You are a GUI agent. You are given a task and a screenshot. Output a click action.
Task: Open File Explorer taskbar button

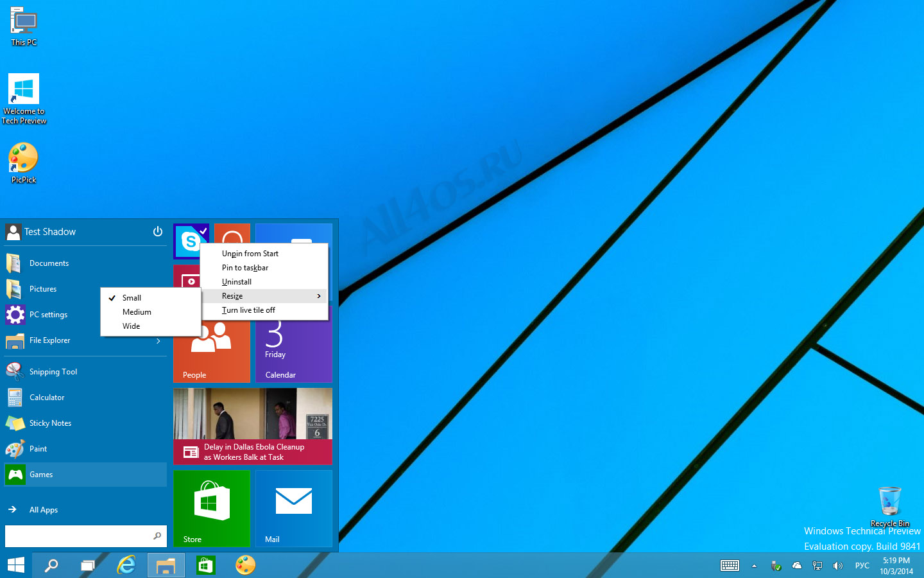click(x=166, y=565)
